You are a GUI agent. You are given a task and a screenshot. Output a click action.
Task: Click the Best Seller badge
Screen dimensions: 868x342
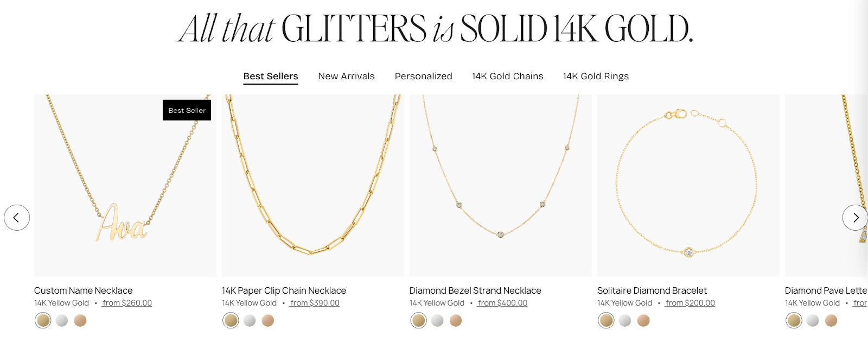(187, 110)
